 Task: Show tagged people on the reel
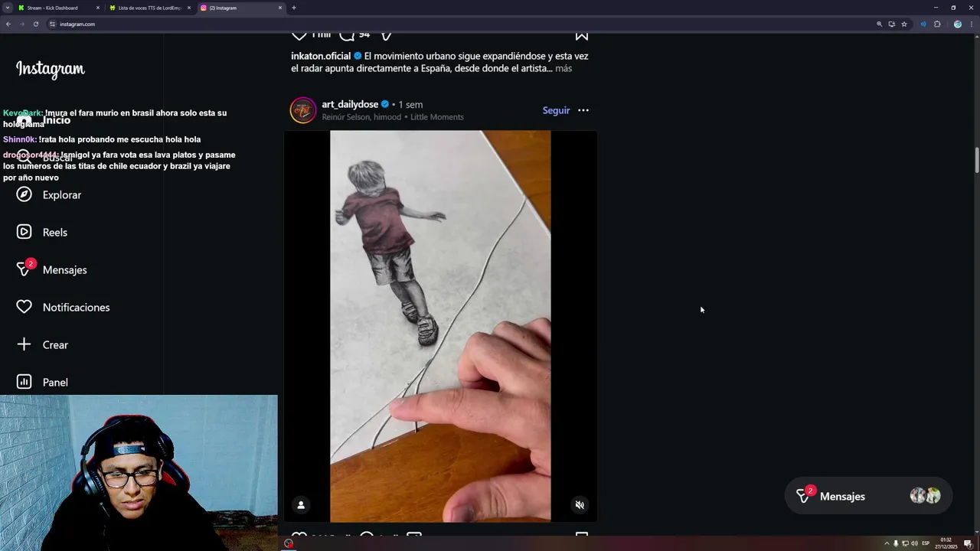click(301, 505)
